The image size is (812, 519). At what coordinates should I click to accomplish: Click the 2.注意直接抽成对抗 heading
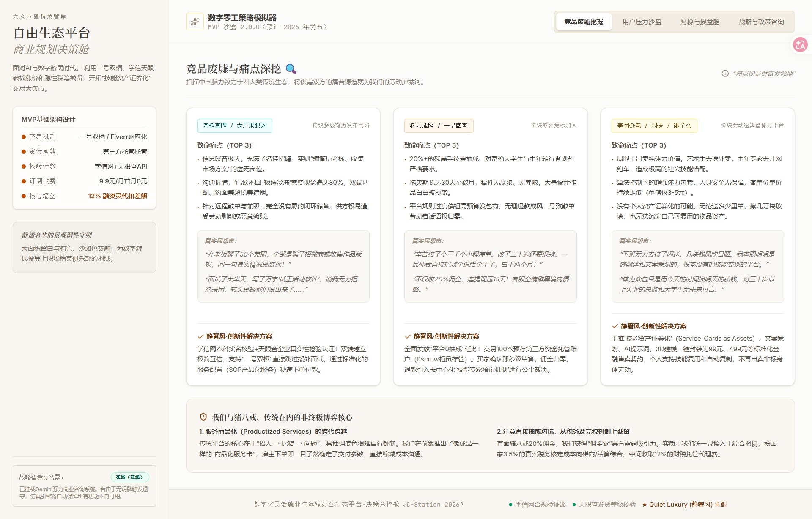point(563,432)
